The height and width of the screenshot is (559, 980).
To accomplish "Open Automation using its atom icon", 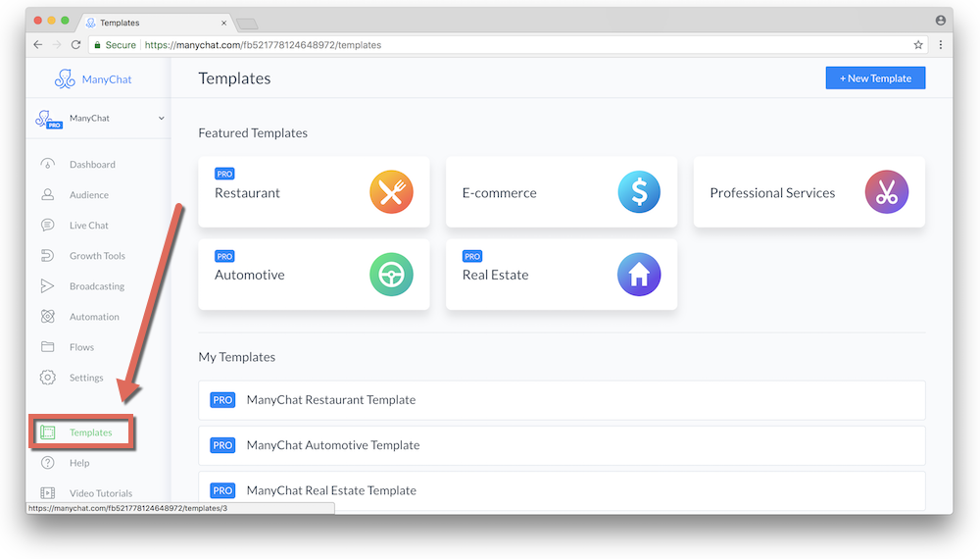I will click(x=47, y=317).
